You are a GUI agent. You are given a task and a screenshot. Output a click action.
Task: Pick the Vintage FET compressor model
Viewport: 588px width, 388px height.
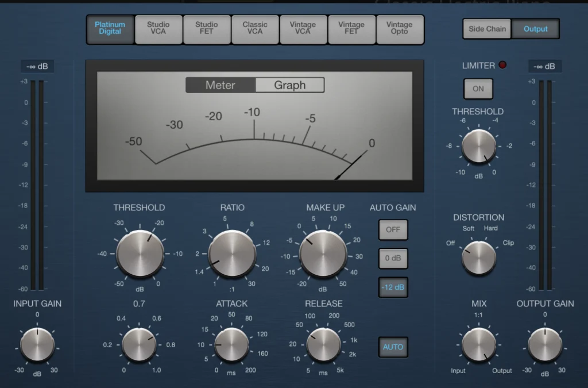[x=351, y=30]
